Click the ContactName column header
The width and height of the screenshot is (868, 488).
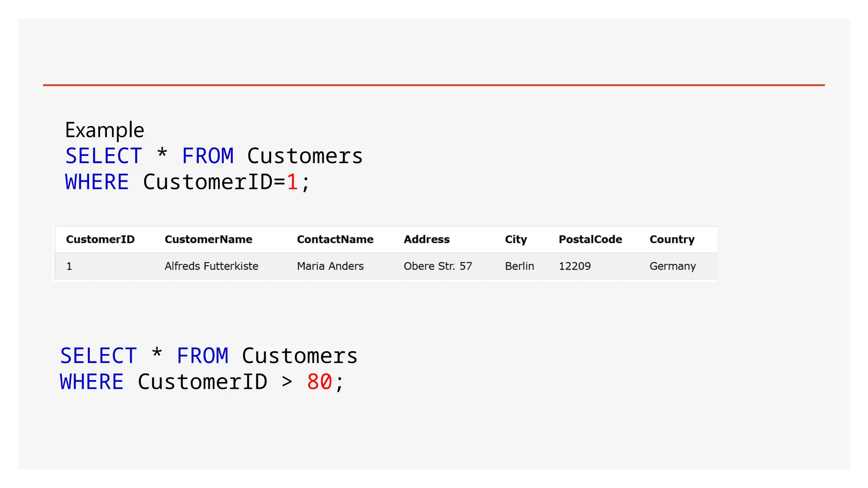tap(335, 239)
